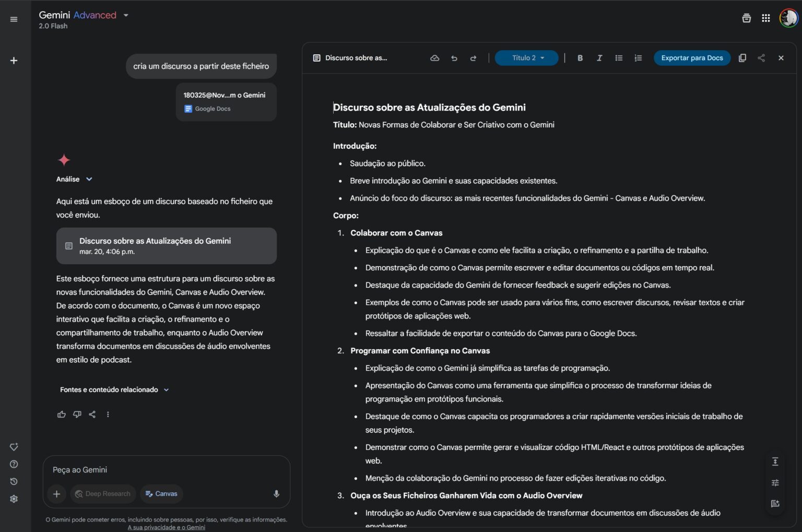Viewport: 802px width, 532px height.
Task: Open the attached Google Docs file chip
Action: click(226, 102)
